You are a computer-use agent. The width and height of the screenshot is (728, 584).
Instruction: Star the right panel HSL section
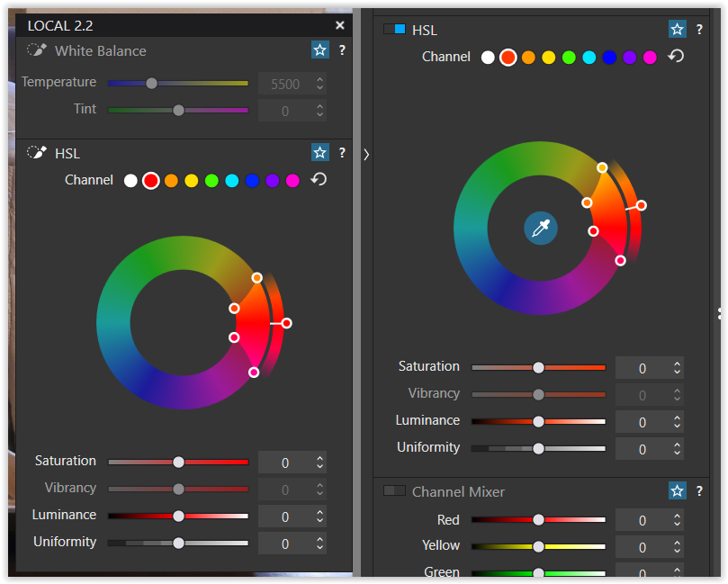(678, 30)
